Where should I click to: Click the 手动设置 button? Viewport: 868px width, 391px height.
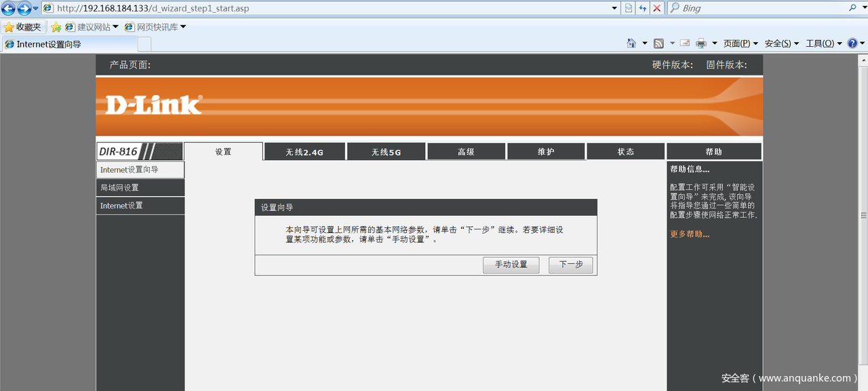511,265
